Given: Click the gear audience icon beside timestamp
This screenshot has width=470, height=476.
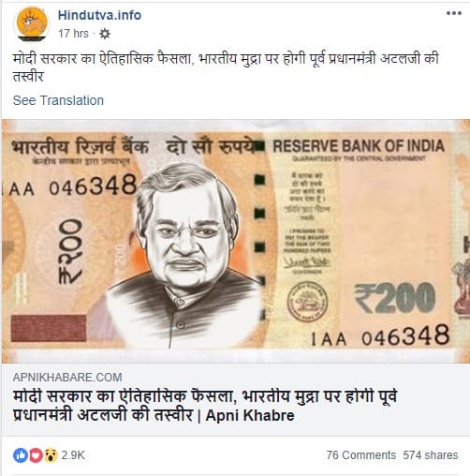Looking at the screenshot, I should (x=105, y=34).
